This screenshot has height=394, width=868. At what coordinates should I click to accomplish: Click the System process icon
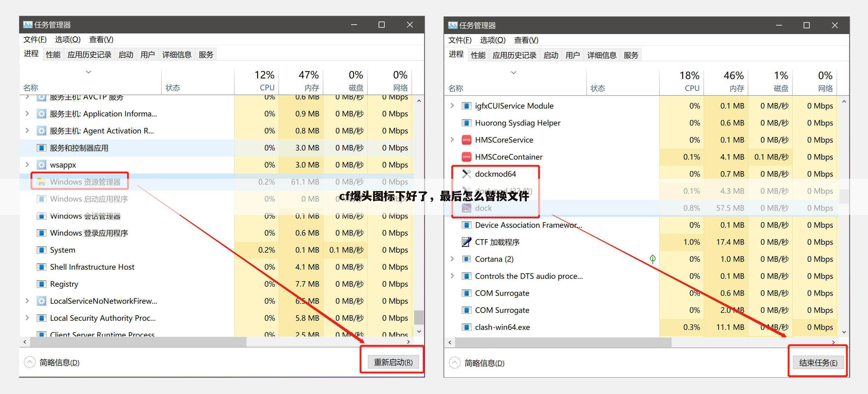pos(42,250)
